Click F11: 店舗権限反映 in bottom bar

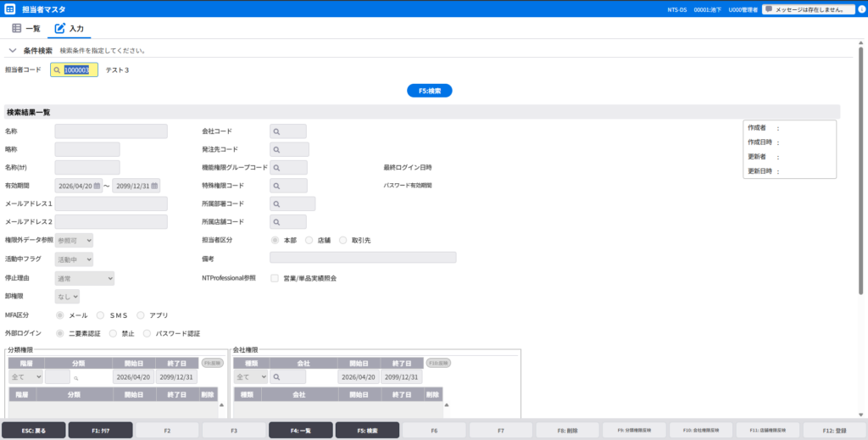[768, 430]
